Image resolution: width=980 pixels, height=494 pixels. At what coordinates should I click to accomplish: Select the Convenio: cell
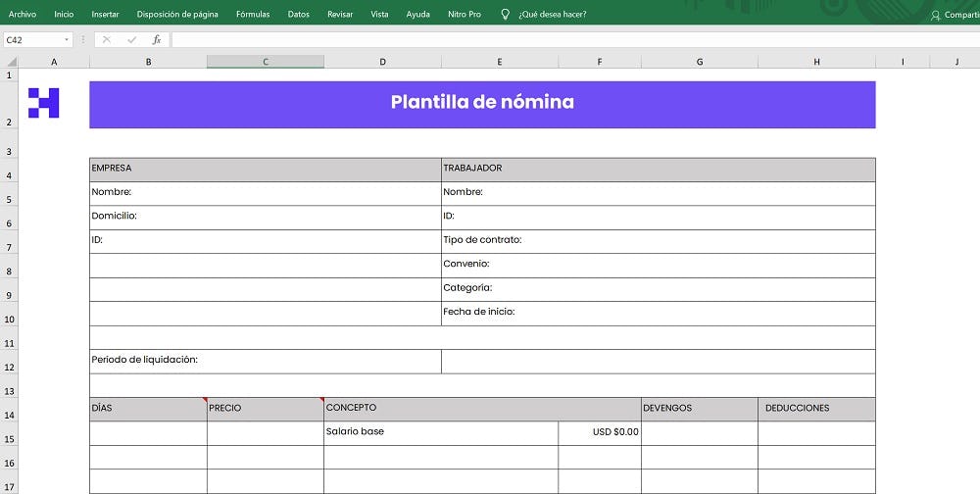tap(659, 266)
